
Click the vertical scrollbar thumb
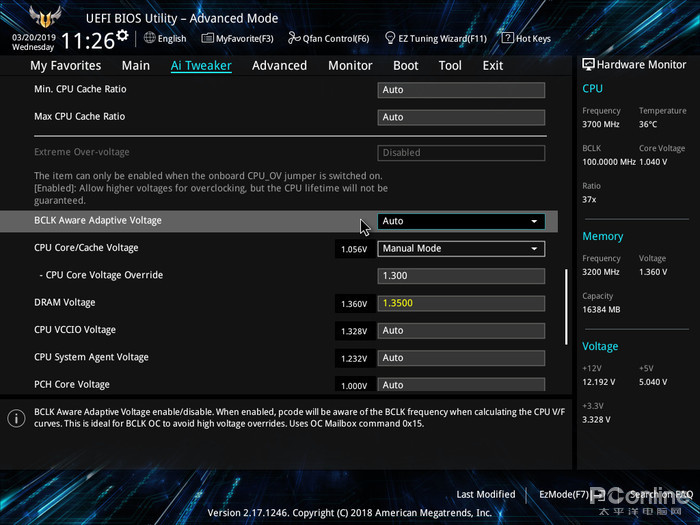(567, 306)
